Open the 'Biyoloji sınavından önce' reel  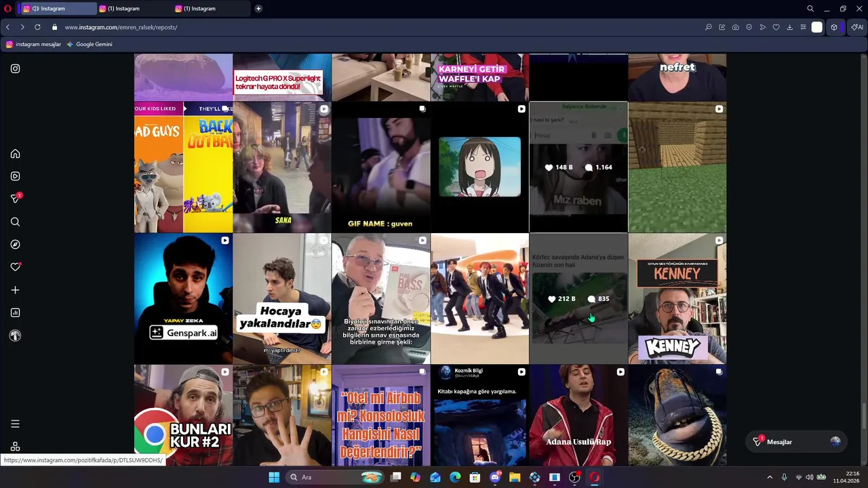point(381,299)
